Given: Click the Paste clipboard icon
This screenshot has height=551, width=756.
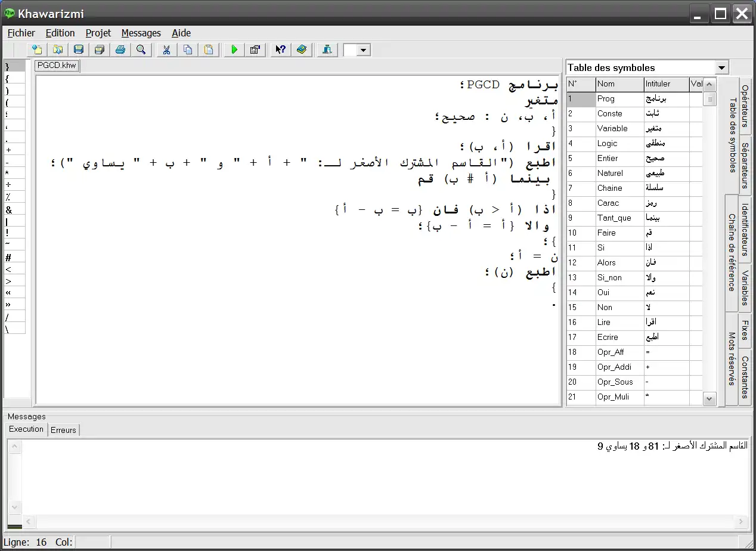Looking at the screenshot, I should click(x=209, y=49).
